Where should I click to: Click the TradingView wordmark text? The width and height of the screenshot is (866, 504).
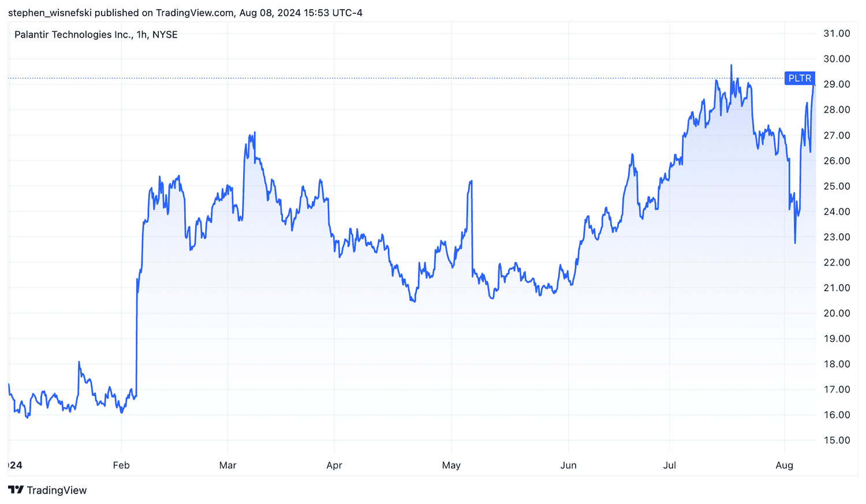(57, 491)
